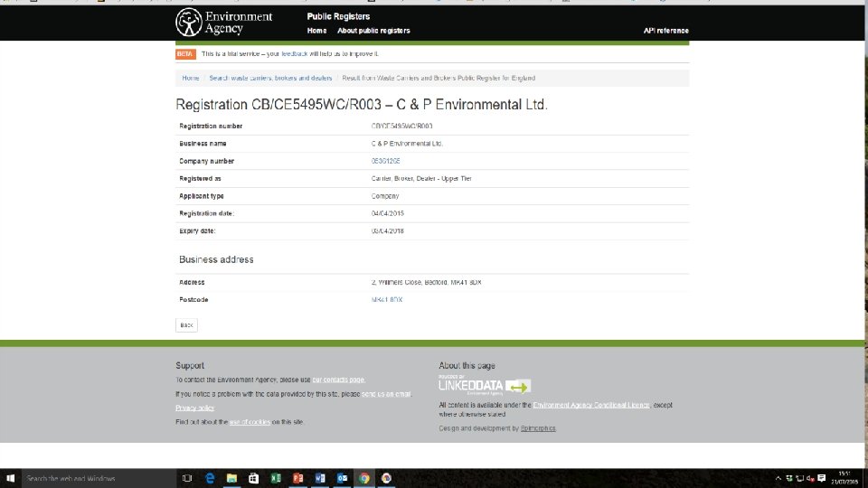Open Task View from taskbar
868x488 pixels.
point(187,478)
